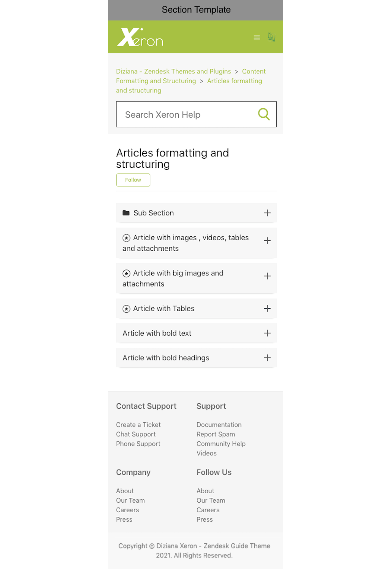Click the green avatar icon in header

click(x=271, y=37)
